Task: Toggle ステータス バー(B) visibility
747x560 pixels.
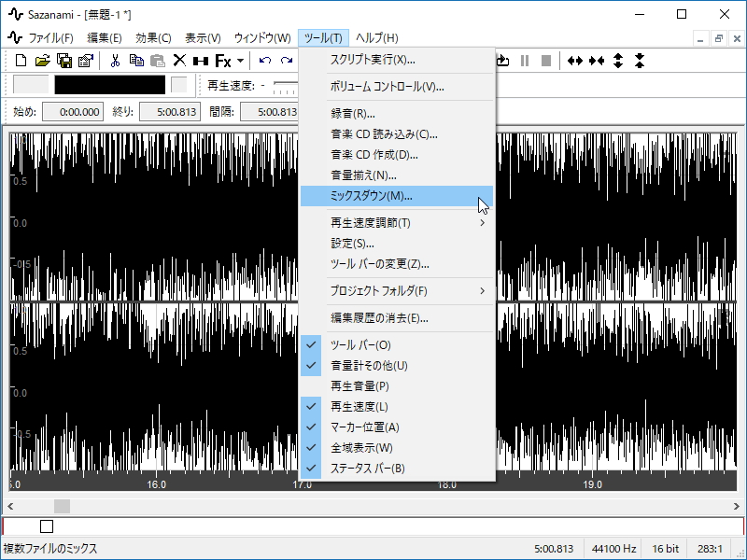Action: [397, 469]
